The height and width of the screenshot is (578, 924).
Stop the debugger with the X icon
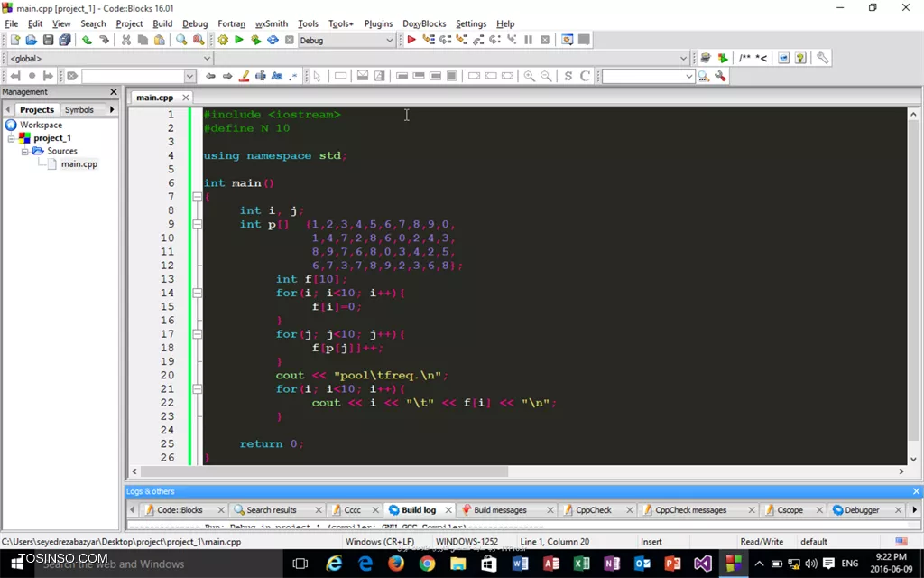pos(545,40)
